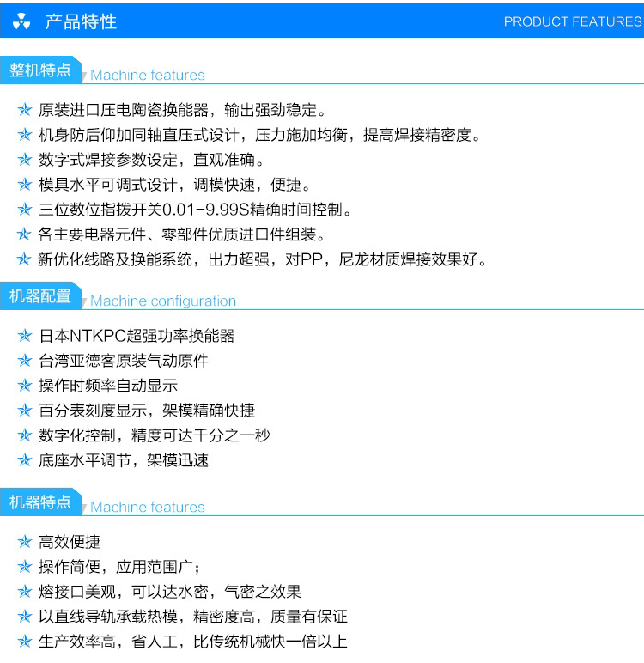644x663 pixels.
Task: Click the star icon next to 底座水平调节
Action: click(25, 460)
